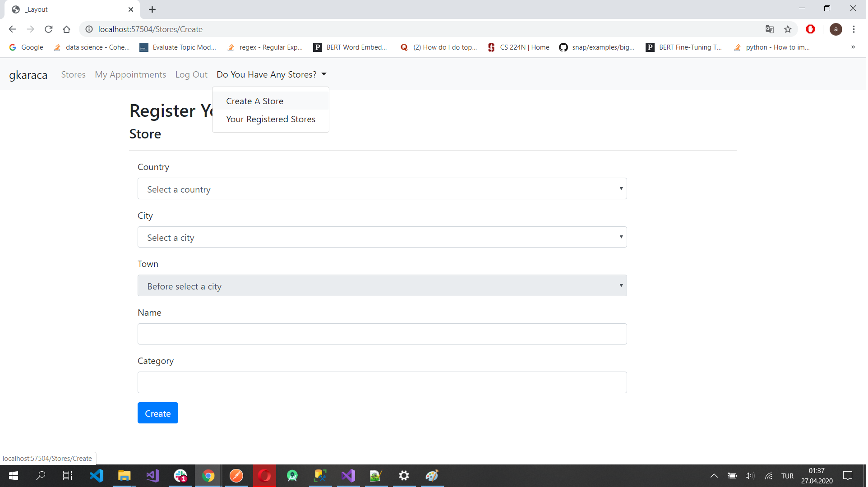Open Visual Studio Code from the taskbar
The width and height of the screenshot is (868, 487).
coord(97,476)
